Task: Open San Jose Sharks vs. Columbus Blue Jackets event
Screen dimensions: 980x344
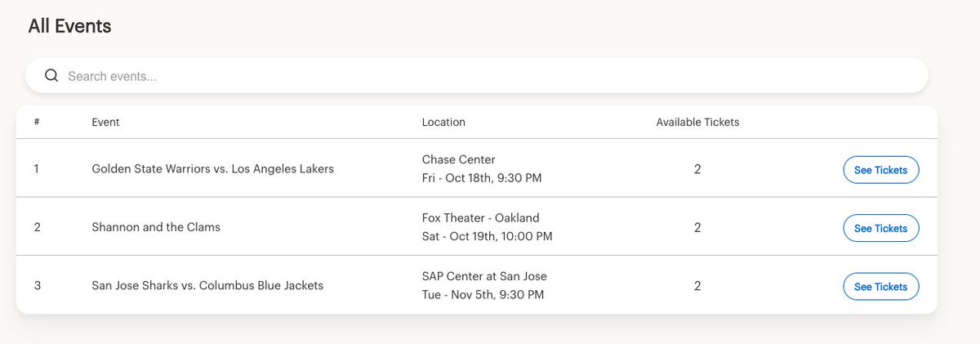Action: pyautogui.click(x=207, y=286)
